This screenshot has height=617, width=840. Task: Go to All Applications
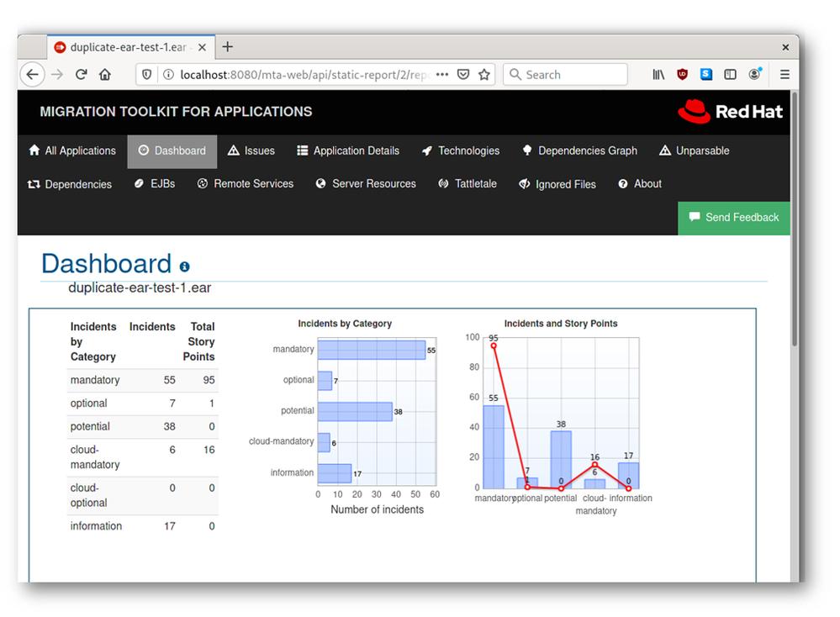(x=72, y=151)
